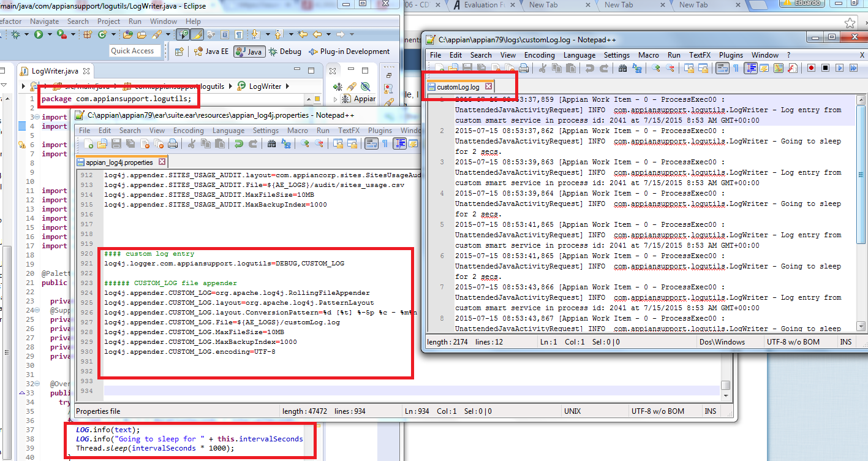Screen dimensions: 868x461
Task: Toggle Indent guide in customLog Notepad++ toolbar
Action: (750, 68)
